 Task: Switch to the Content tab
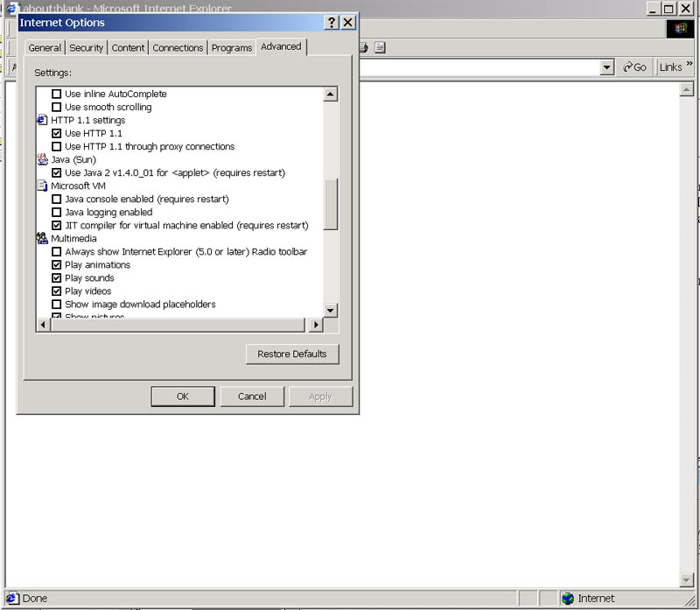(128, 48)
